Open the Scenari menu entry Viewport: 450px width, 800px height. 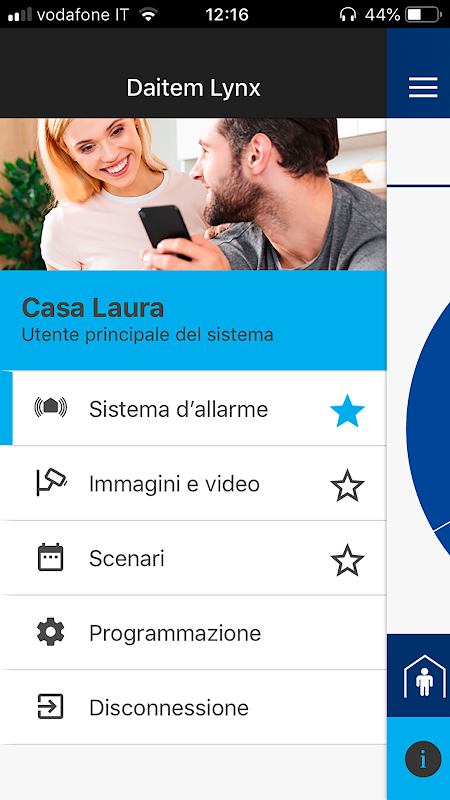click(193, 558)
